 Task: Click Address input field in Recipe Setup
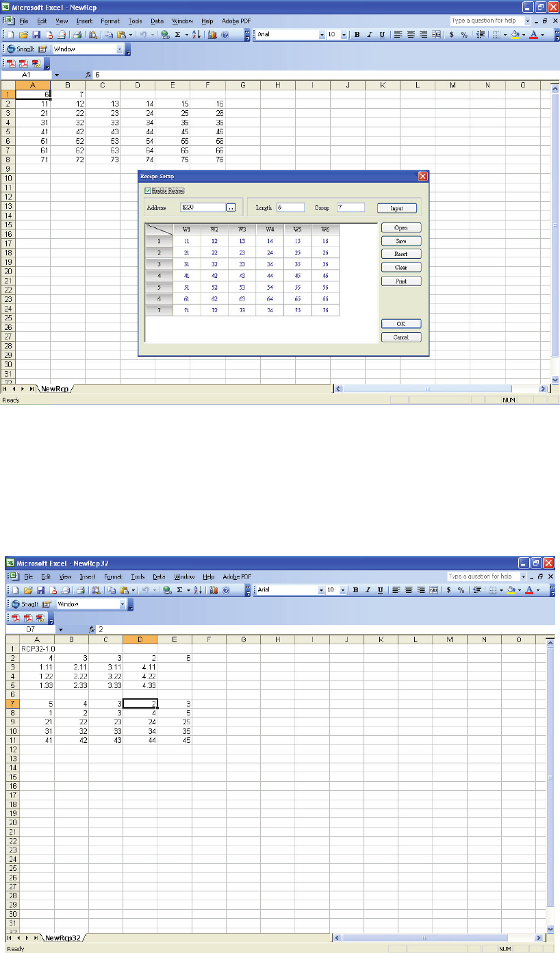[203, 207]
